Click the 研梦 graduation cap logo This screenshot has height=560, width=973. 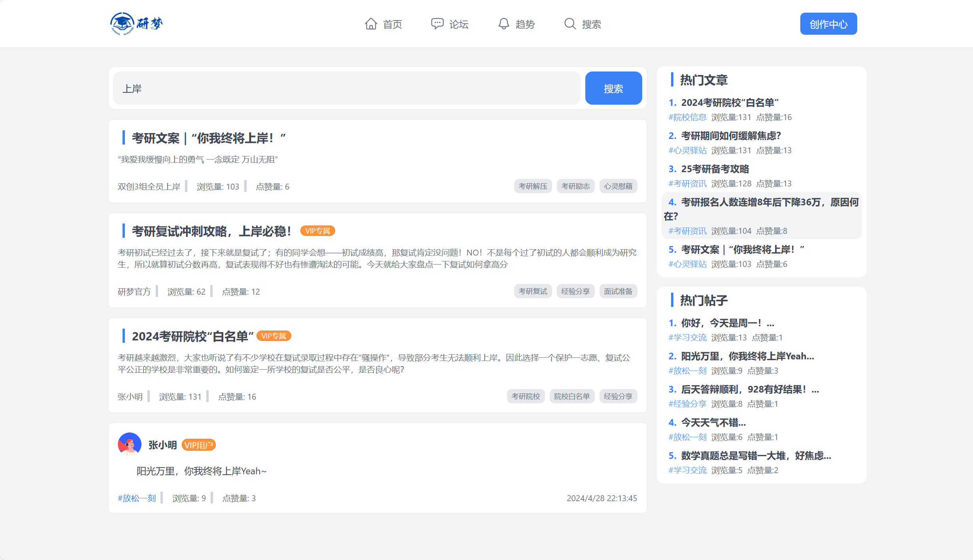123,23
